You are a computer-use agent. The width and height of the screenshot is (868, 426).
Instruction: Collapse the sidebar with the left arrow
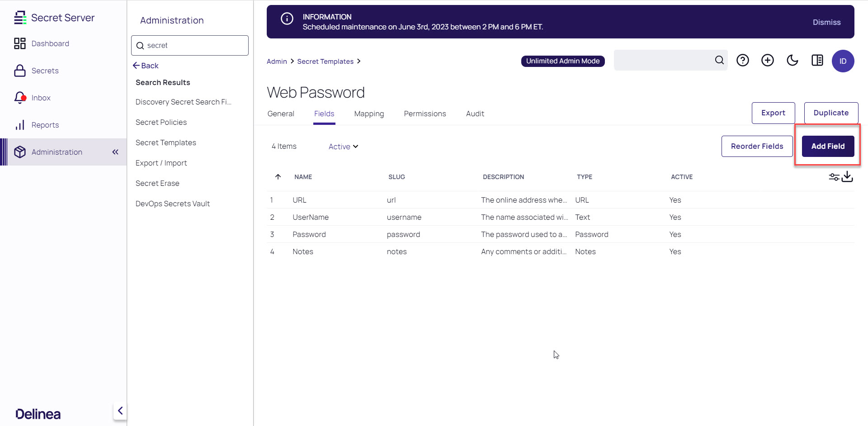pos(120,411)
